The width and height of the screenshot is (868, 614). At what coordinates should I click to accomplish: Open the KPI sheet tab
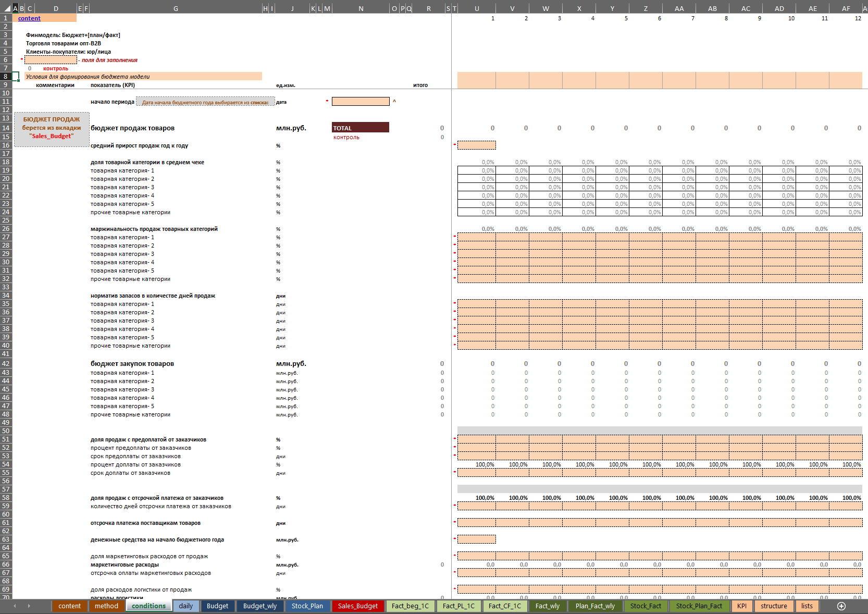coord(741,606)
